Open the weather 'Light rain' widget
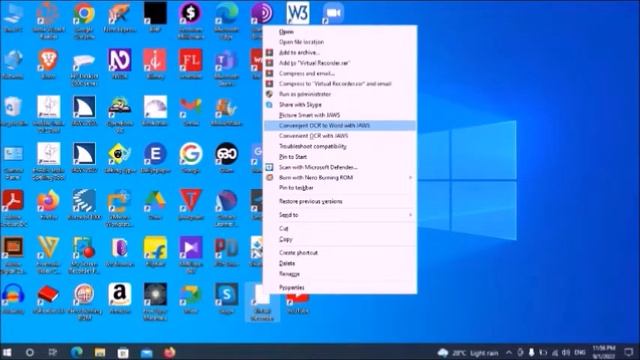The height and width of the screenshot is (360, 640). pyautogui.click(x=468, y=352)
